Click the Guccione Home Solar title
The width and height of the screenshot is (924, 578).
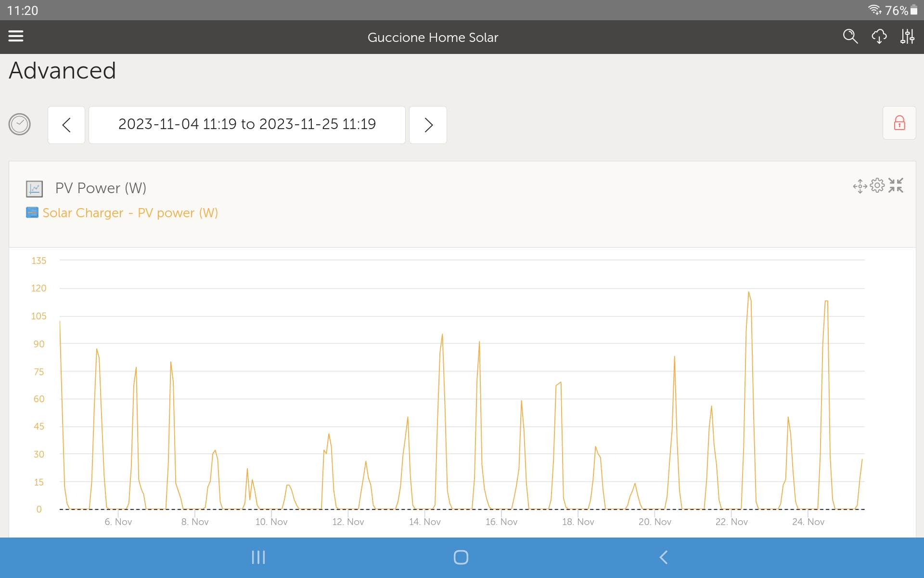click(433, 38)
